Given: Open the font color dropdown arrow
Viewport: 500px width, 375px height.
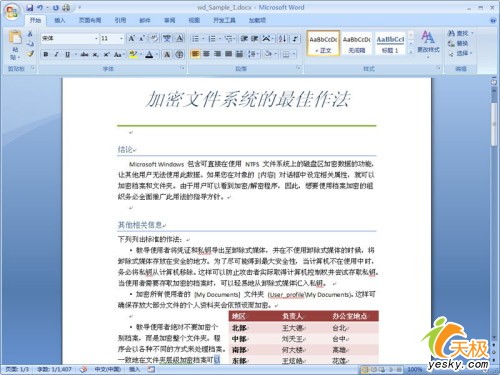Looking at the screenshot, I should (x=156, y=54).
